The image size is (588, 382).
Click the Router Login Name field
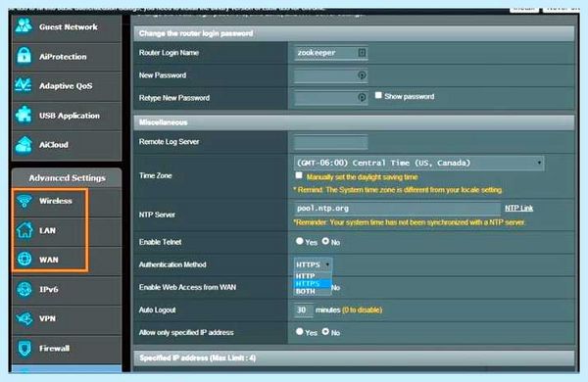click(x=331, y=53)
